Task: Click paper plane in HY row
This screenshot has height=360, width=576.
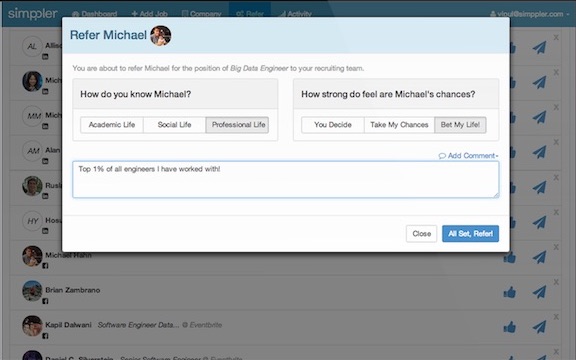Action: (x=539, y=222)
